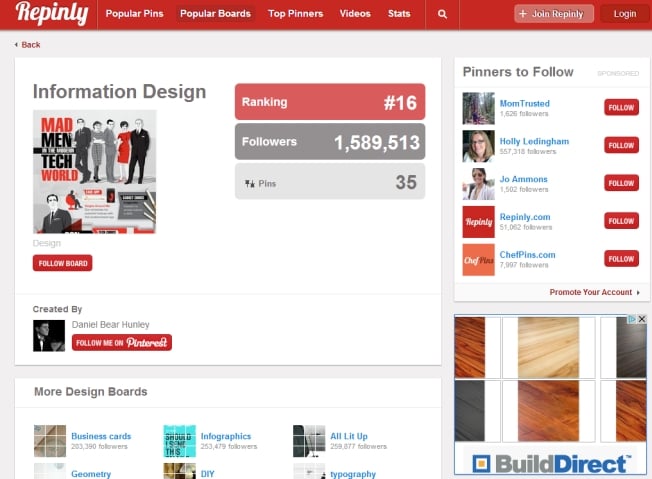Open the search magnifier icon

coord(442,14)
